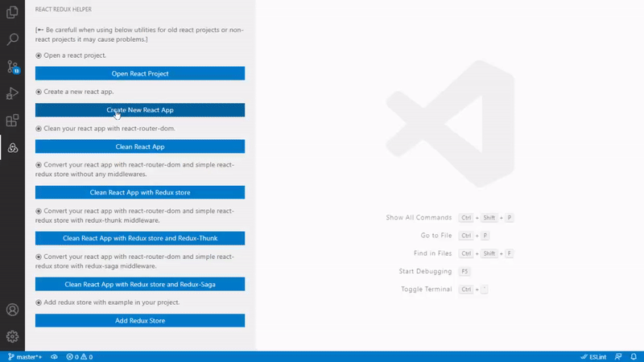The image size is (644, 362).
Task: Click the REACT REDUX HELPER panel title
Action: [64, 9]
